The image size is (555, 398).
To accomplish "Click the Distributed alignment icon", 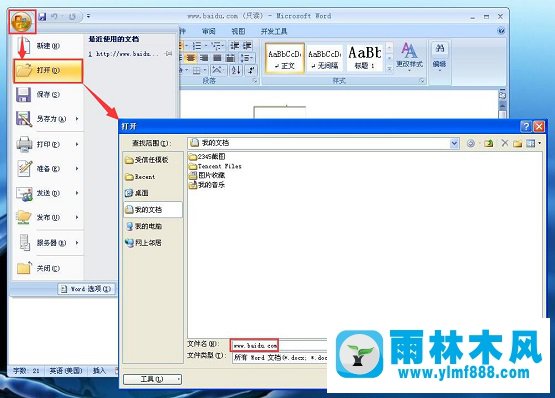I will click(x=230, y=58).
